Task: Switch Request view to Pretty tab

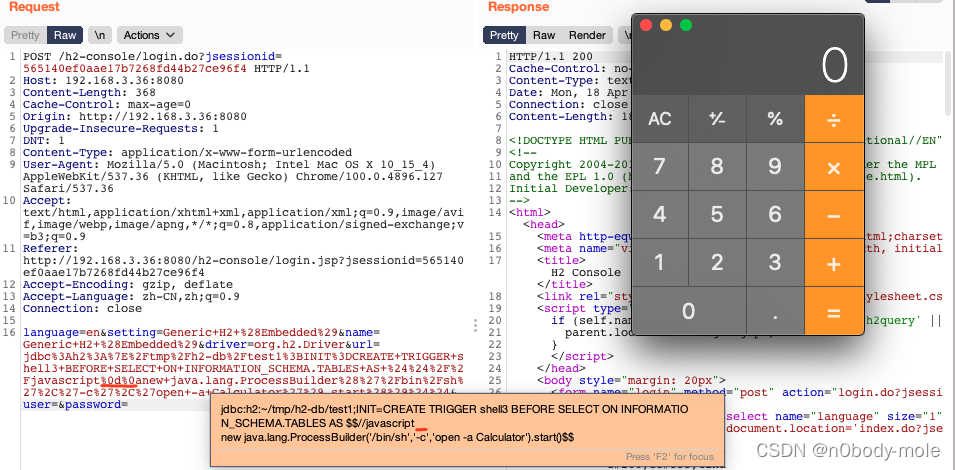Action: (x=26, y=35)
